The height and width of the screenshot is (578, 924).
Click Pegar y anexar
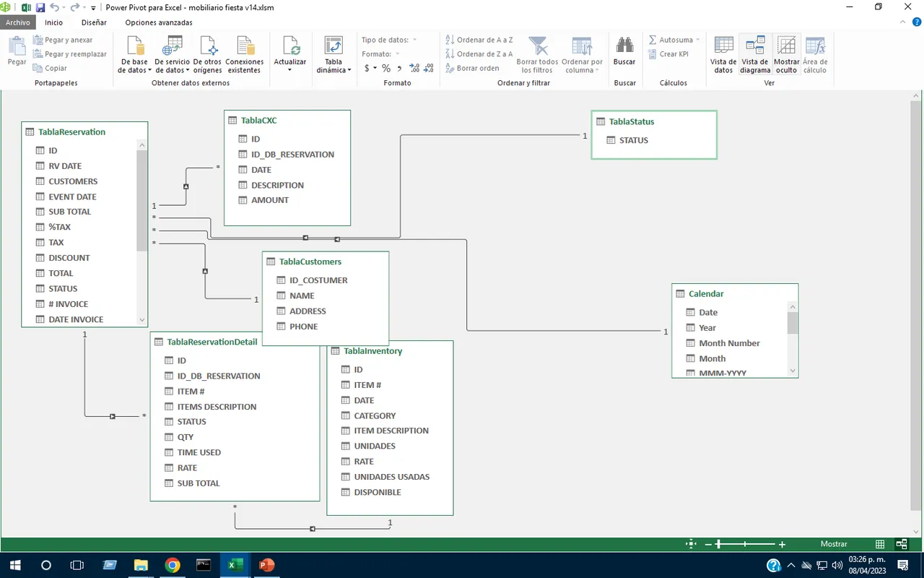point(63,40)
